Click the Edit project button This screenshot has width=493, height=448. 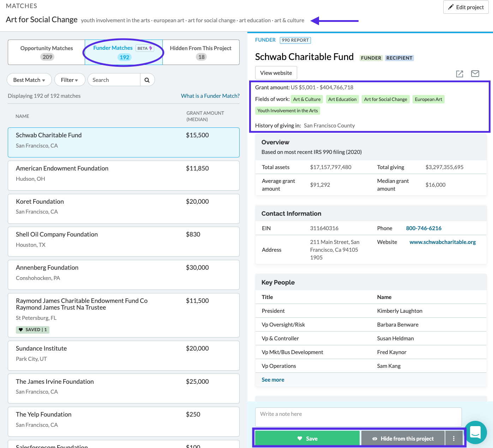click(x=466, y=7)
